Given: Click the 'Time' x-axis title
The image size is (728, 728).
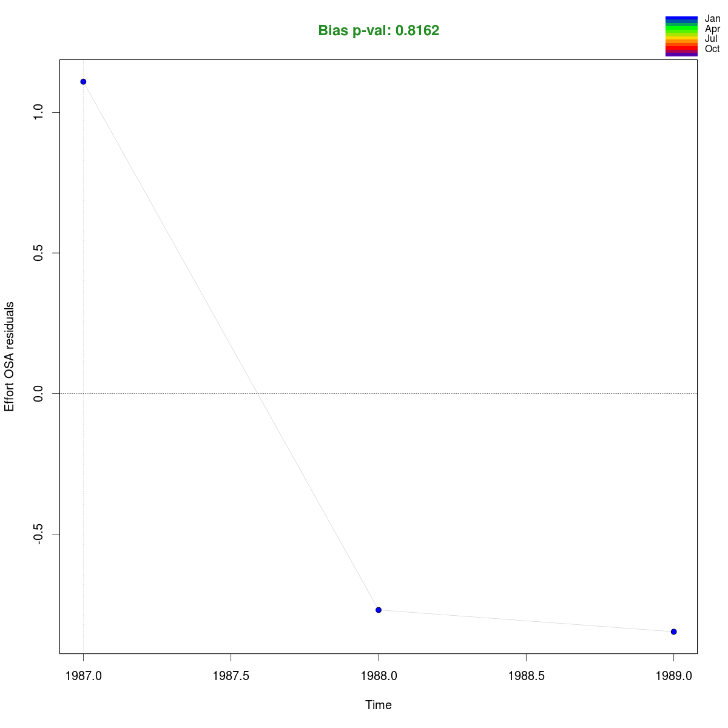Looking at the screenshot, I should click(x=379, y=705).
